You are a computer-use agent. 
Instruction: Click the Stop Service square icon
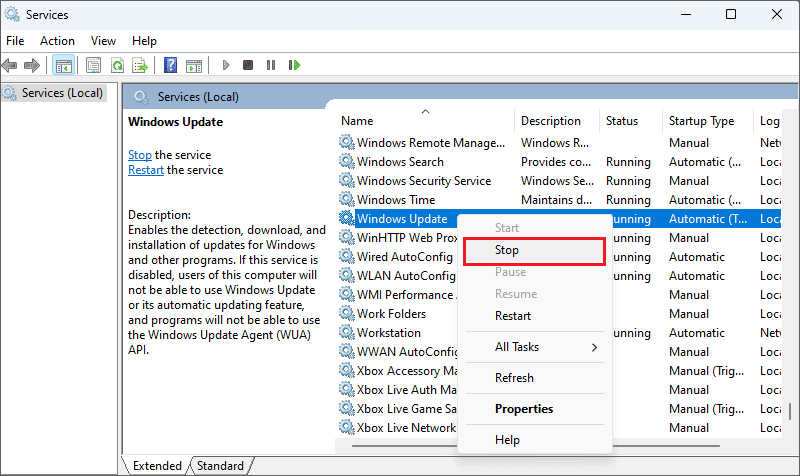[x=248, y=65]
